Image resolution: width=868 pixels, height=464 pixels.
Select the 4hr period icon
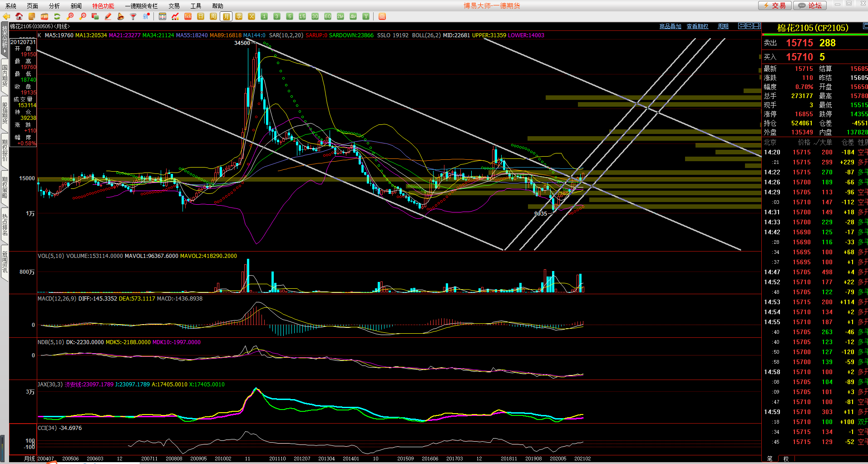[x=353, y=16]
